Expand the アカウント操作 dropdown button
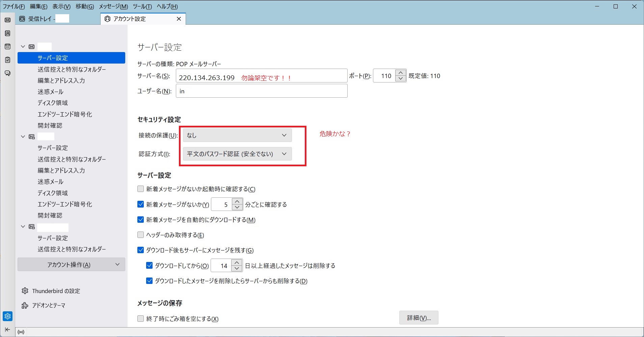The image size is (644, 337). pos(71,265)
